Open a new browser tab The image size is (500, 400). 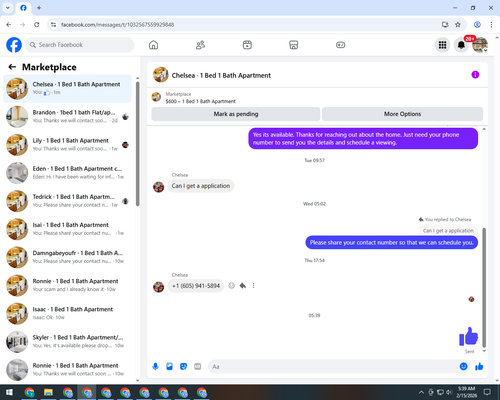pyautogui.click(x=39, y=8)
